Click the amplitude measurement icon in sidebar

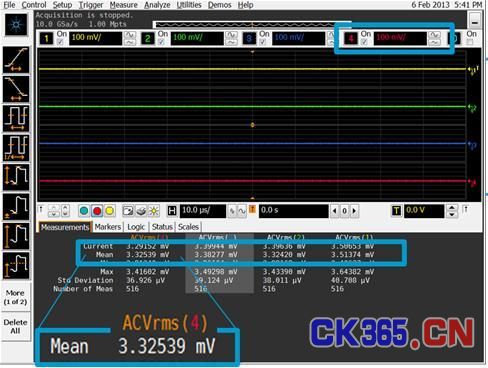[x=16, y=177]
